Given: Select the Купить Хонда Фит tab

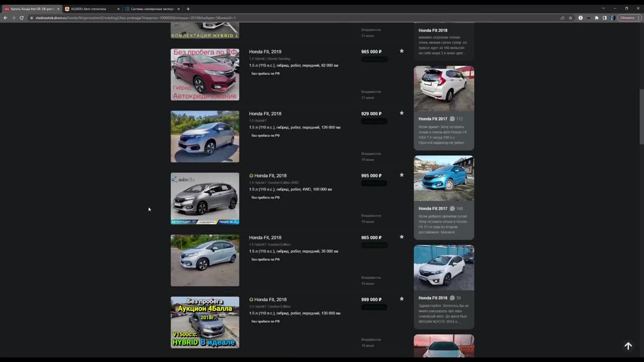Looking at the screenshot, I should pos(31,9).
